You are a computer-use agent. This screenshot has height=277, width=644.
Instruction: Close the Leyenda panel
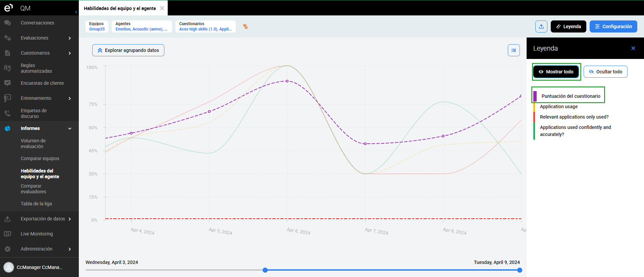[x=633, y=48]
